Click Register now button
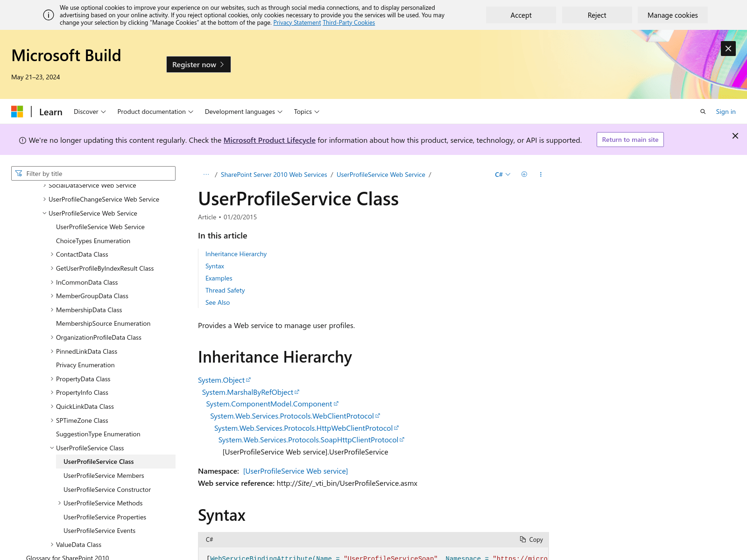Image resolution: width=747 pixels, height=560 pixels. [x=198, y=64]
